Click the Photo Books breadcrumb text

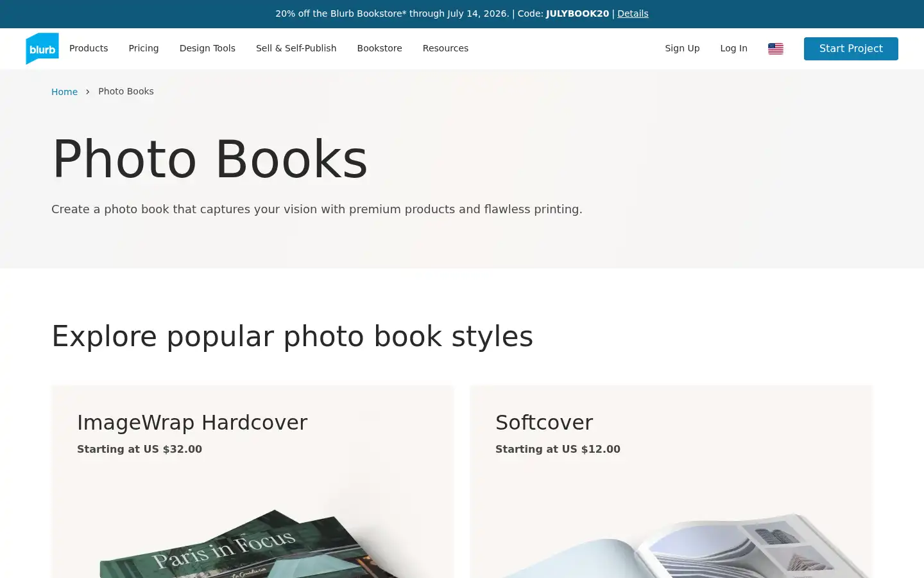(x=126, y=91)
